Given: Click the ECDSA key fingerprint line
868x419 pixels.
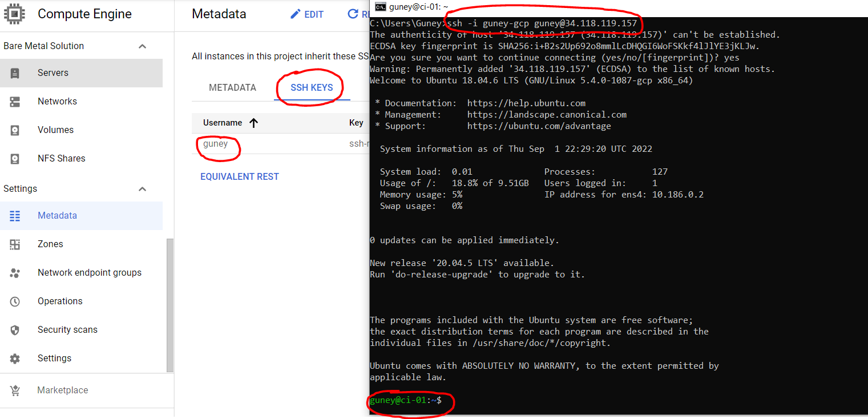Looking at the screenshot, I should 565,46.
